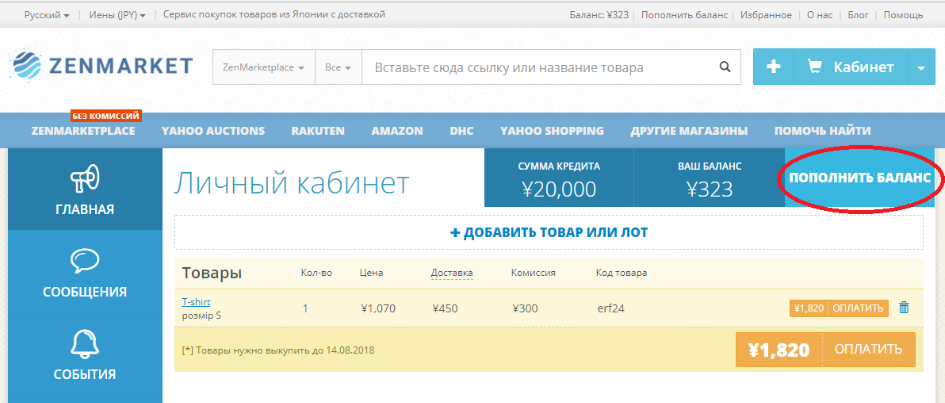Click the ZenMarket logo
Screen dimensions: 945x403
(x=101, y=66)
